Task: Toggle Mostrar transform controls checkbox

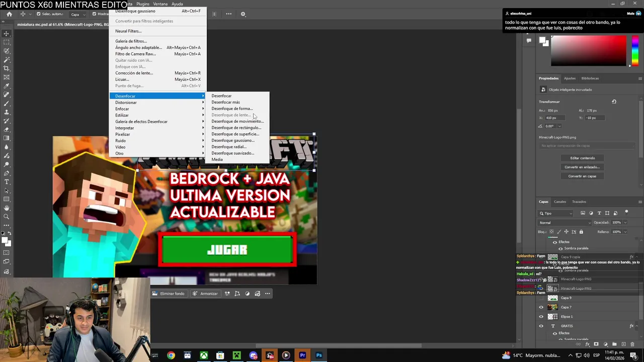Action: [94, 14]
